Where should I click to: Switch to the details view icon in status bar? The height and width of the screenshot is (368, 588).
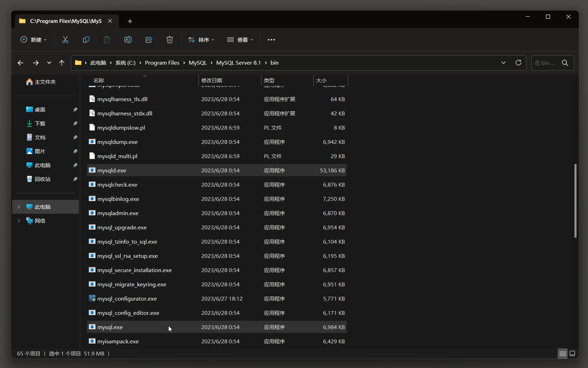pos(563,353)
